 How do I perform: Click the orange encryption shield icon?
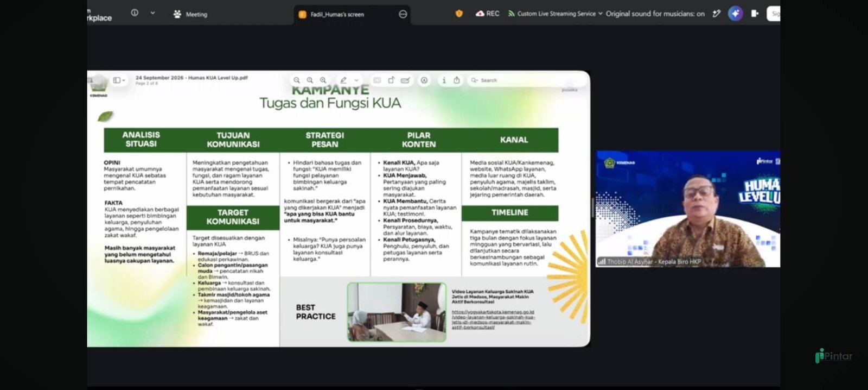click(x=459, y=14)
